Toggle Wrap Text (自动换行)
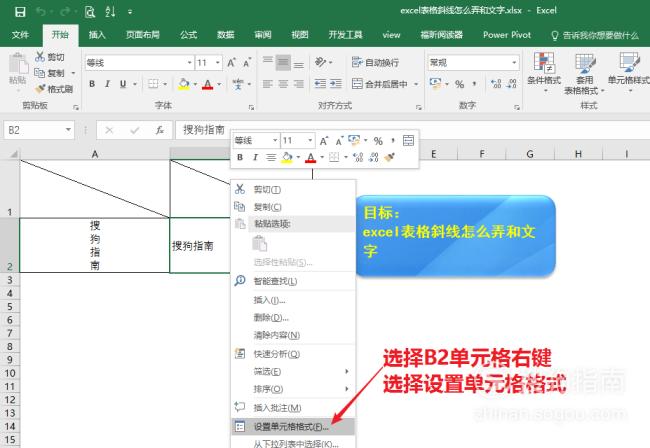 coord(375,63)
